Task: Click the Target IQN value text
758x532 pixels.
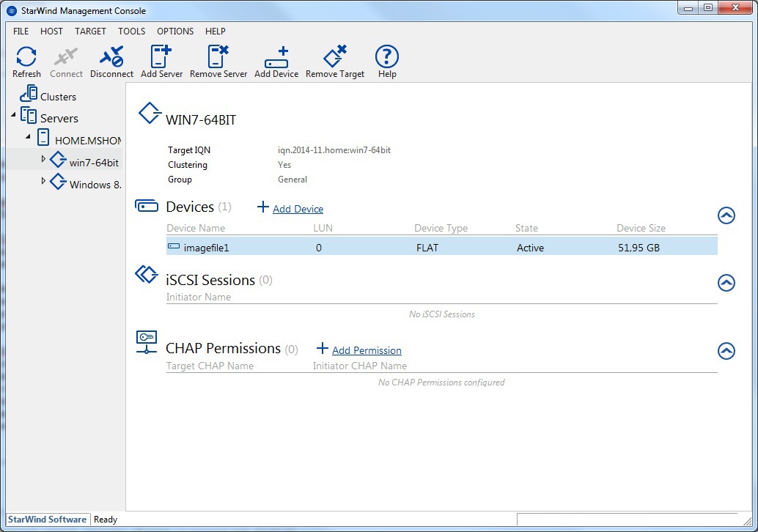Action: [334, 150]
